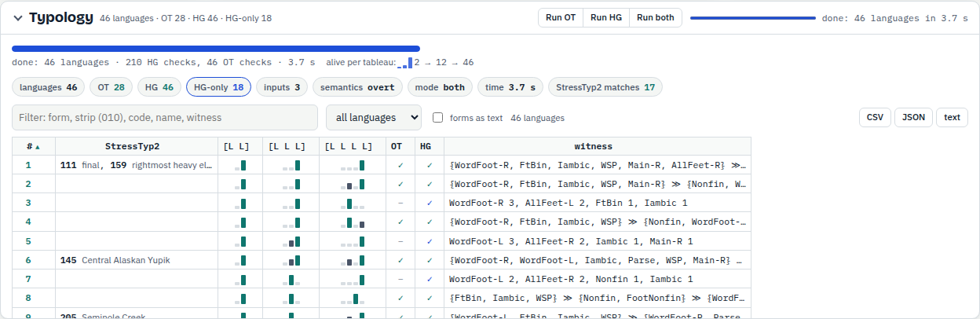Select the languages 46 filter chip
This screenshot has width=980, height=319.
(x=48, y=87)
